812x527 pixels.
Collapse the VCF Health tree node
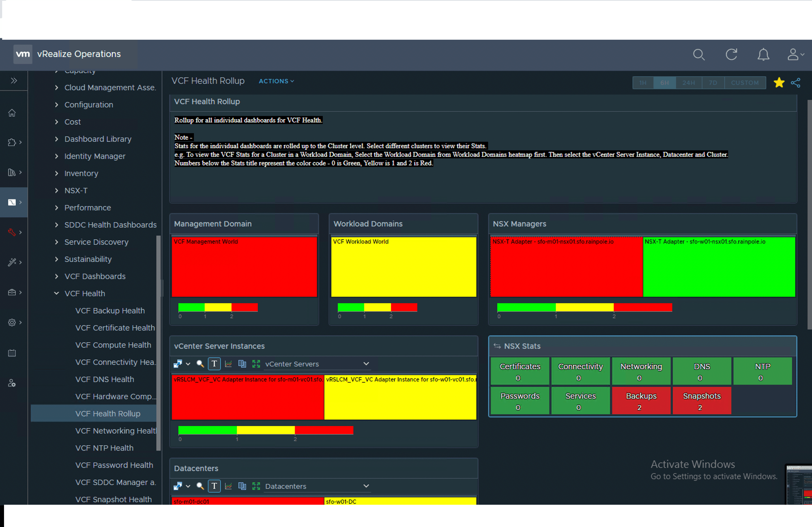click(57, 293)
